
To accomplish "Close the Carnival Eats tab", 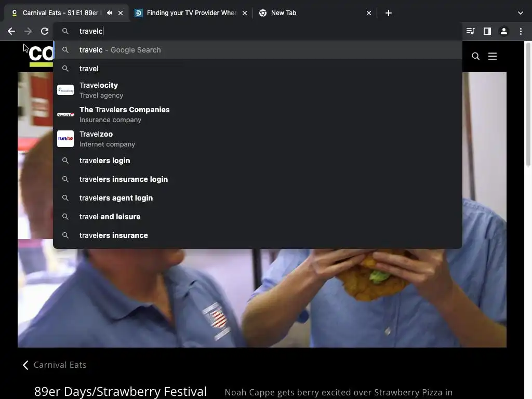I will point(121,13).
